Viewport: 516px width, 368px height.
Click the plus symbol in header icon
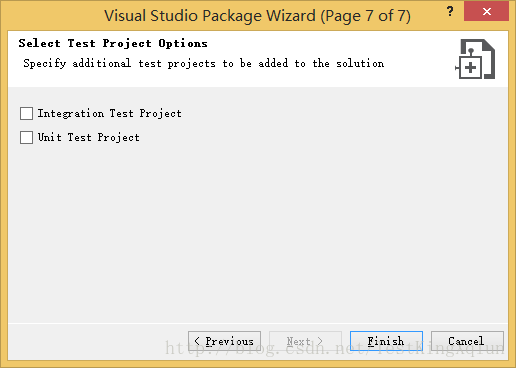tap(470, 68)
